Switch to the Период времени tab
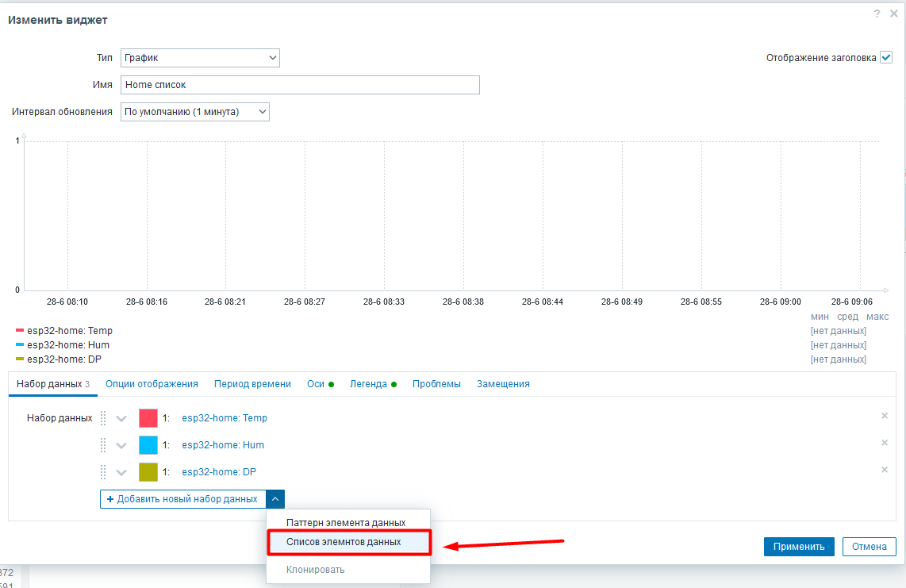The height and width of the screenshot is (588, 906). tap(252, 384)
